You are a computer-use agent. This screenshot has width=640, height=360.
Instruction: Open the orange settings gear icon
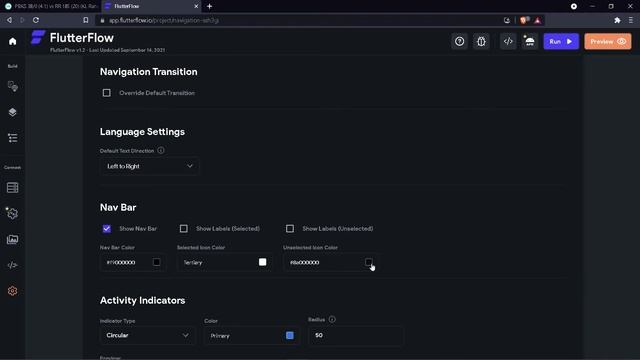pos(13,291)
